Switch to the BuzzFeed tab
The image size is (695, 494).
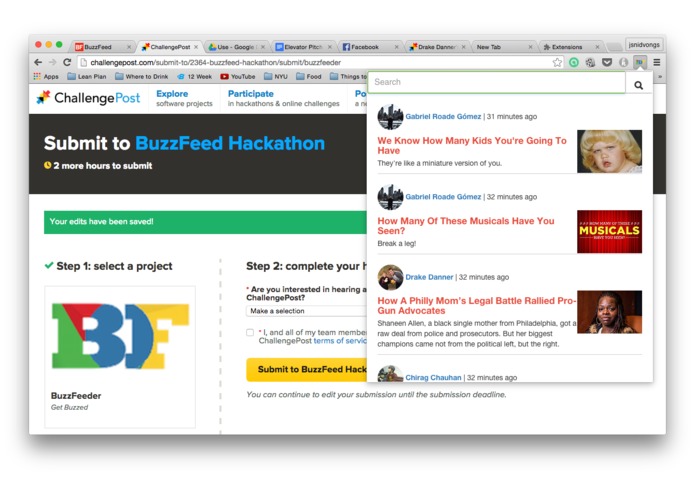click(103, 47)
